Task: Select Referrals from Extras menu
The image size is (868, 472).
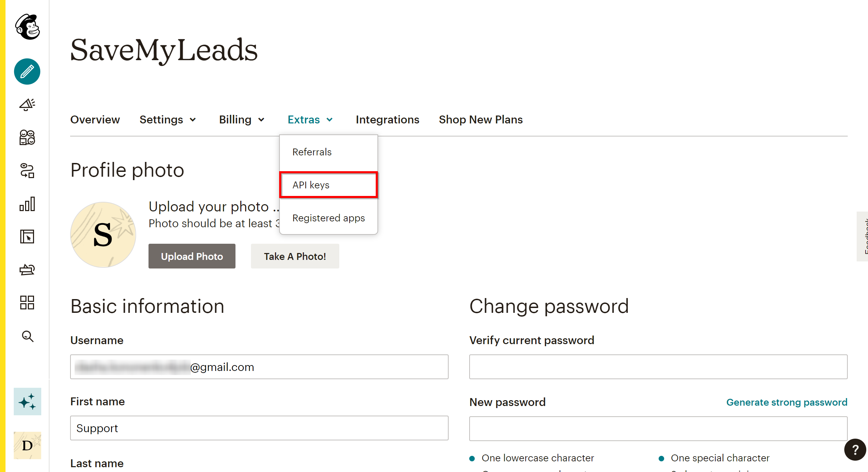Action: tap(329, 152)
